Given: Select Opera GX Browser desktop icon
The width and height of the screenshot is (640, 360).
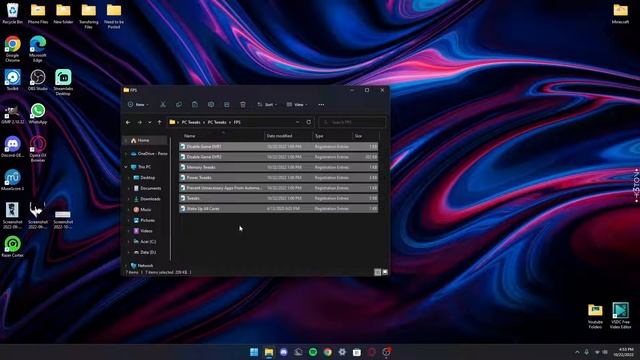Looking at the screenshot, I should pyautogui.click(x=38, y=149).
